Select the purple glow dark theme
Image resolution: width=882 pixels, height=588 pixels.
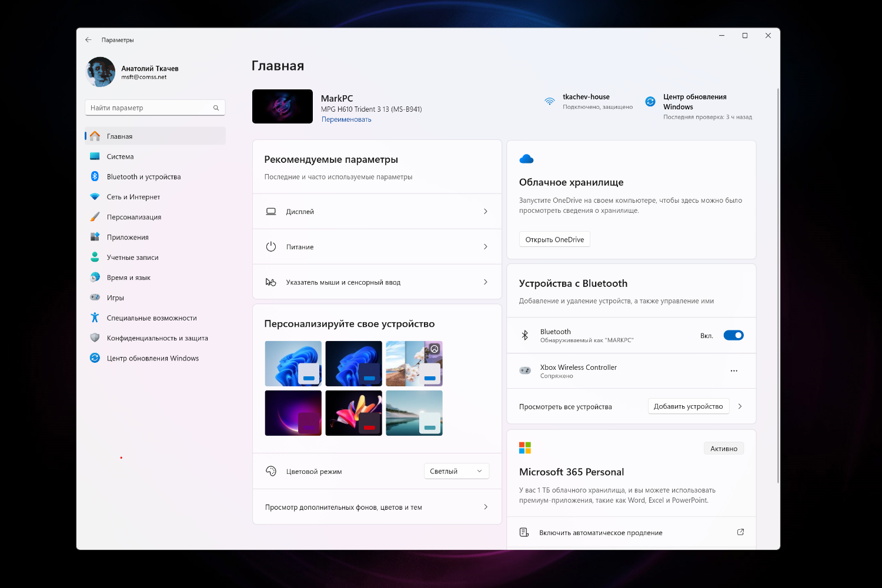click(293, 413)
